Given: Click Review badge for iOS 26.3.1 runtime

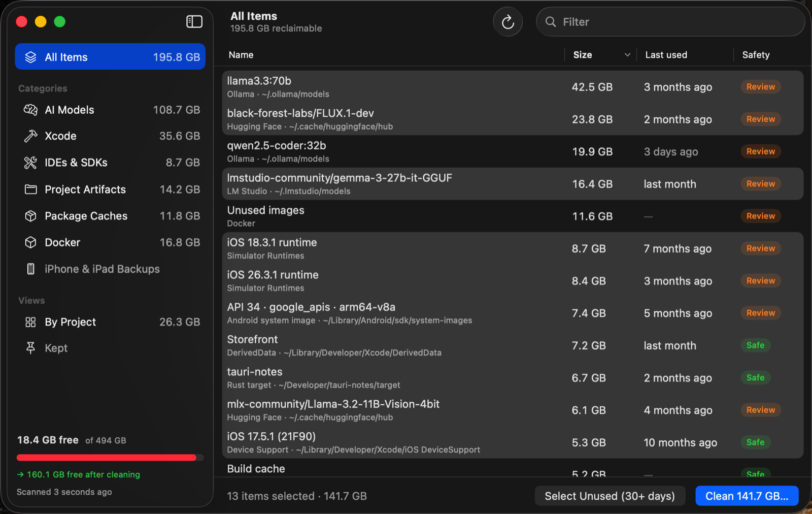Looking at the screenshot, I should (760, 281).
